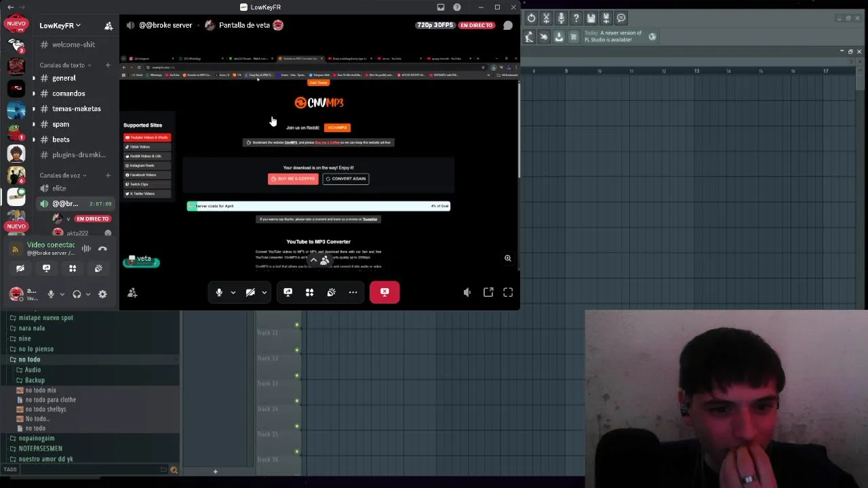Click FL Studio download icon in second row
Image resolution: width=868 pixels, height=488 pixels.
[559, 37]
